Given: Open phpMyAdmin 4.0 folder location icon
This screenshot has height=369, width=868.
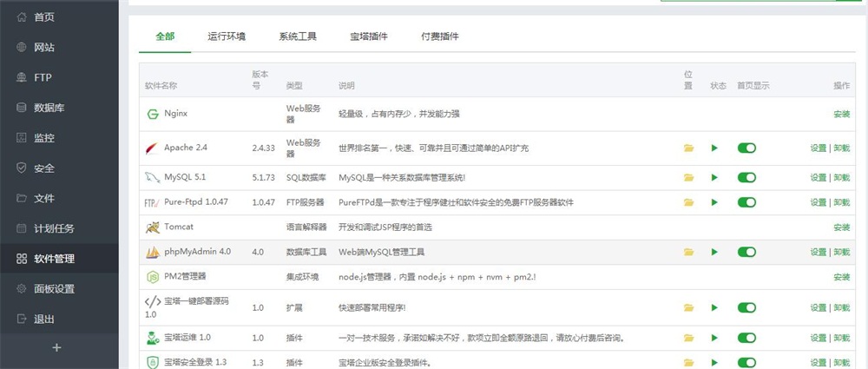Looking at the screenshot, I should 688,252.
